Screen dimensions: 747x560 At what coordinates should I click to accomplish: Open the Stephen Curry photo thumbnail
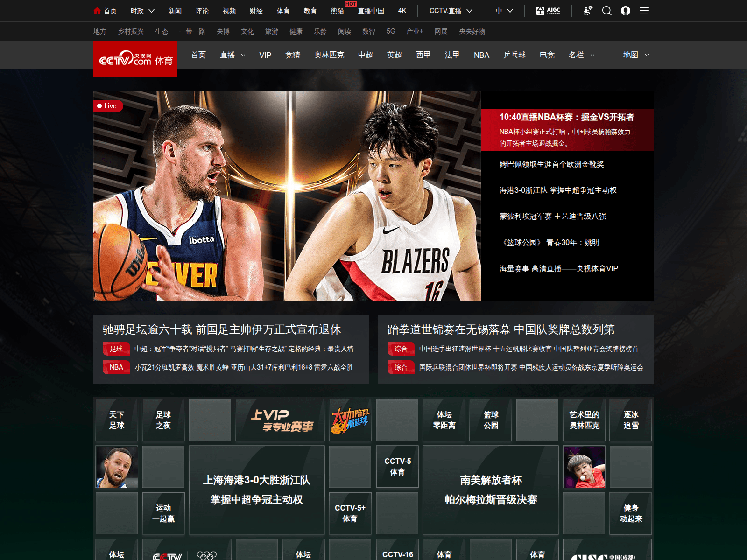(117, 467)
